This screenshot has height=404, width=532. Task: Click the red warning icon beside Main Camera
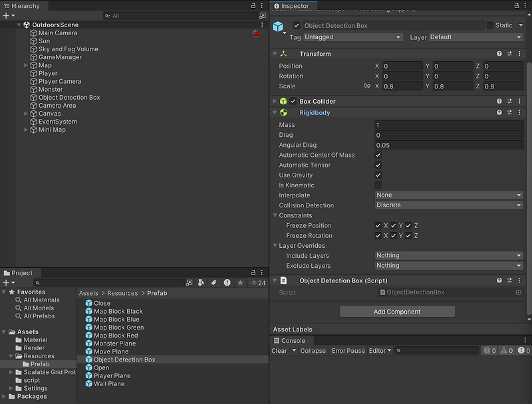(256, 33)
